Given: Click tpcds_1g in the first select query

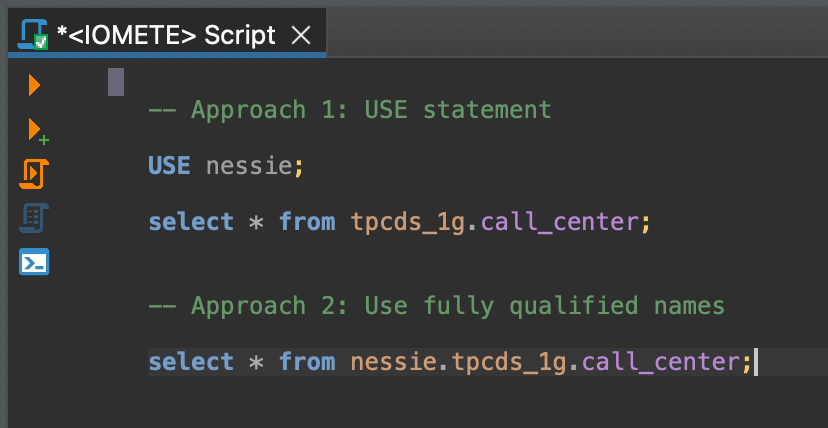Looking at the screenshot, I should point(409,223).
